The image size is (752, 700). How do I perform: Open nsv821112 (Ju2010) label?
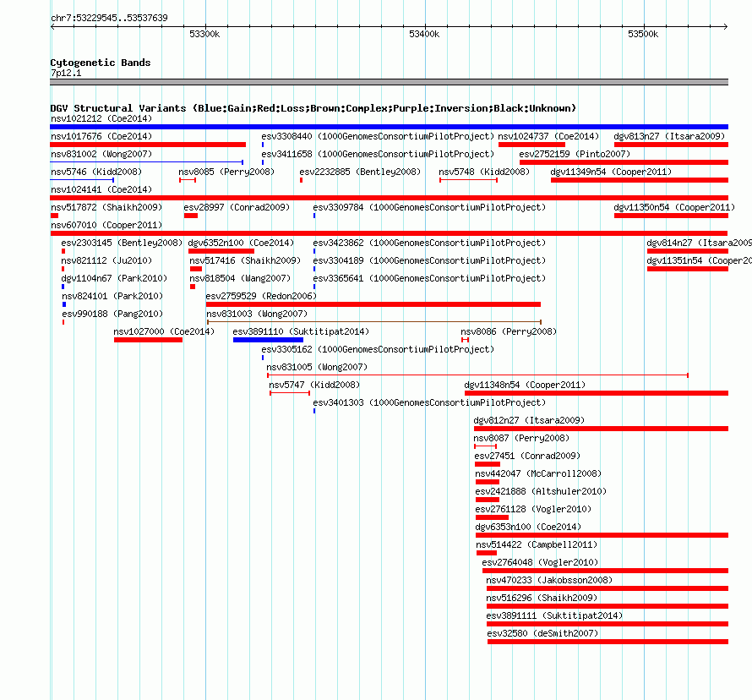106,260
